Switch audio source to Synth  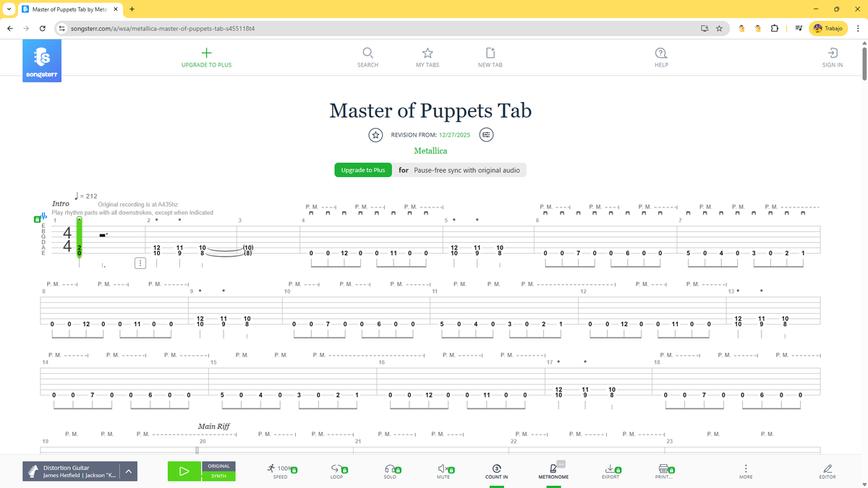[218, 476]
